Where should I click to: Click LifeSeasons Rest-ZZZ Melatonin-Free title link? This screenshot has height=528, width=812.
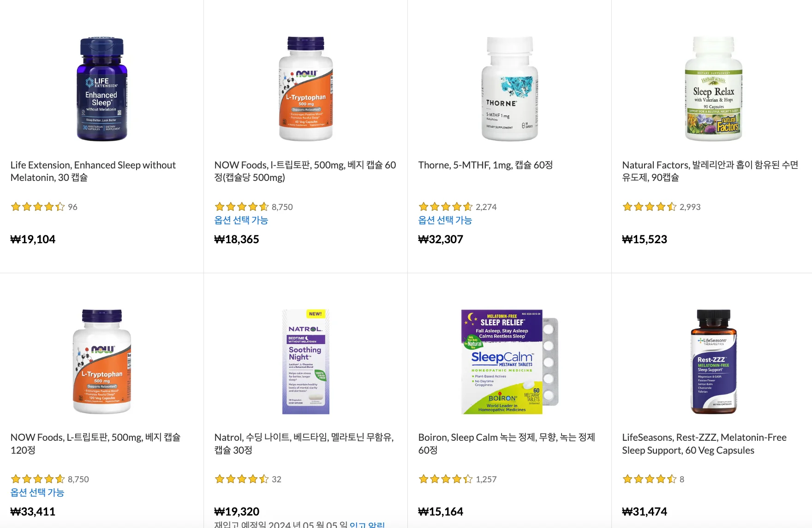click(x=704, y=444)
